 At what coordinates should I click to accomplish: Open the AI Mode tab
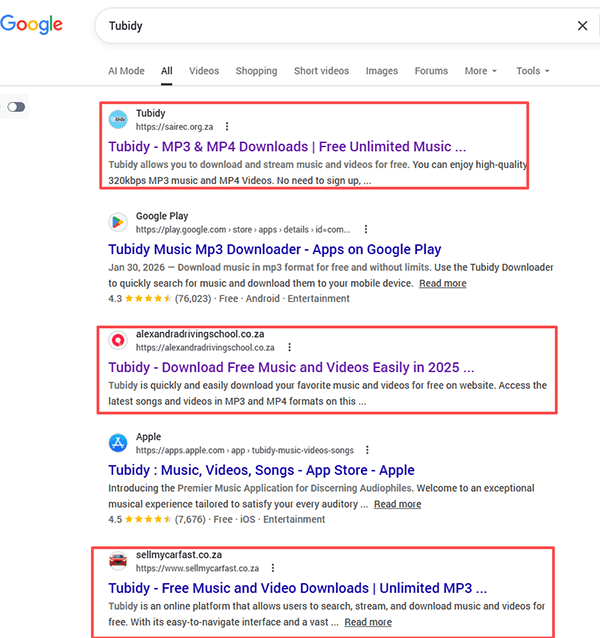(126, 71)
